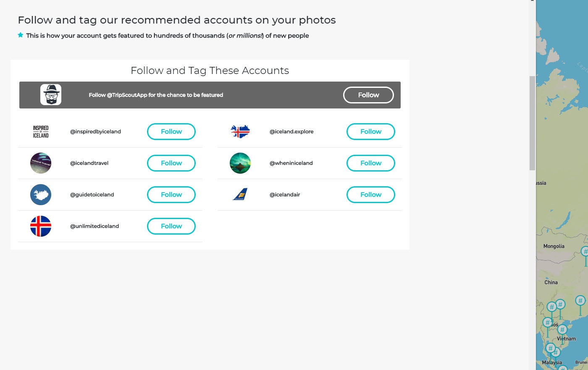The image size is (588, 370).
Task: Click the hashtag pin near Vietnam
Action: [x=562, y=330]
